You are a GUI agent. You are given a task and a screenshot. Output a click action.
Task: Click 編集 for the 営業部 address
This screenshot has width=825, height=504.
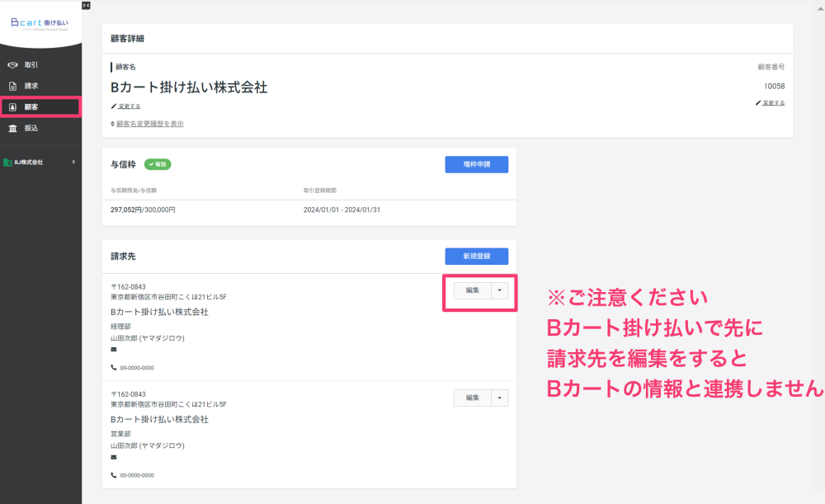coord(473,398)
